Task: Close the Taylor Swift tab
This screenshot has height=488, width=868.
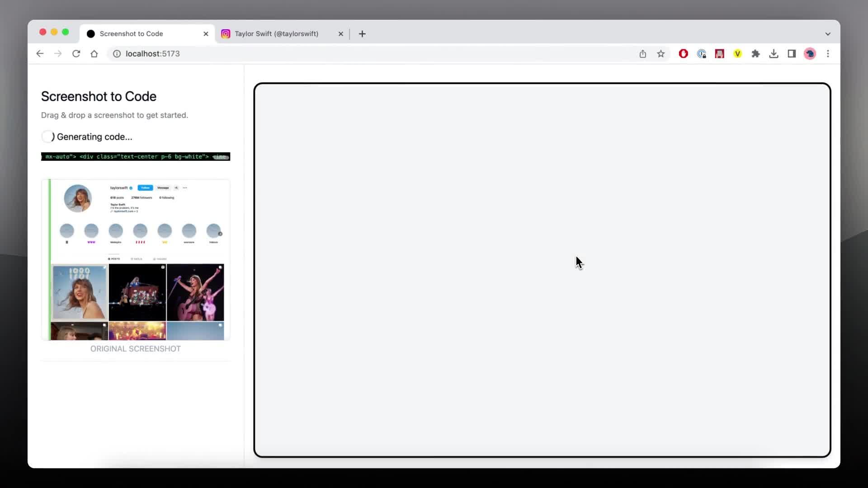Action: [x=340, y=33]
